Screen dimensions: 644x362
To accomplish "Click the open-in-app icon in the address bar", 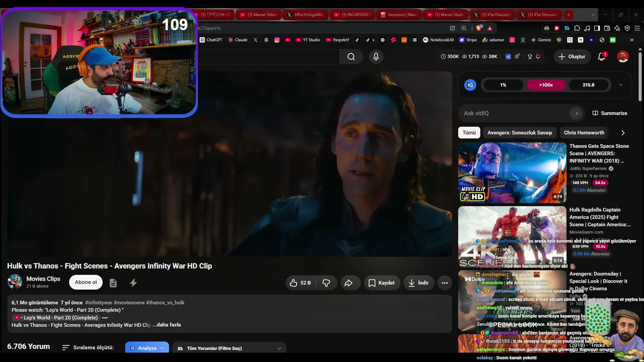I will [x=452, y=28].
